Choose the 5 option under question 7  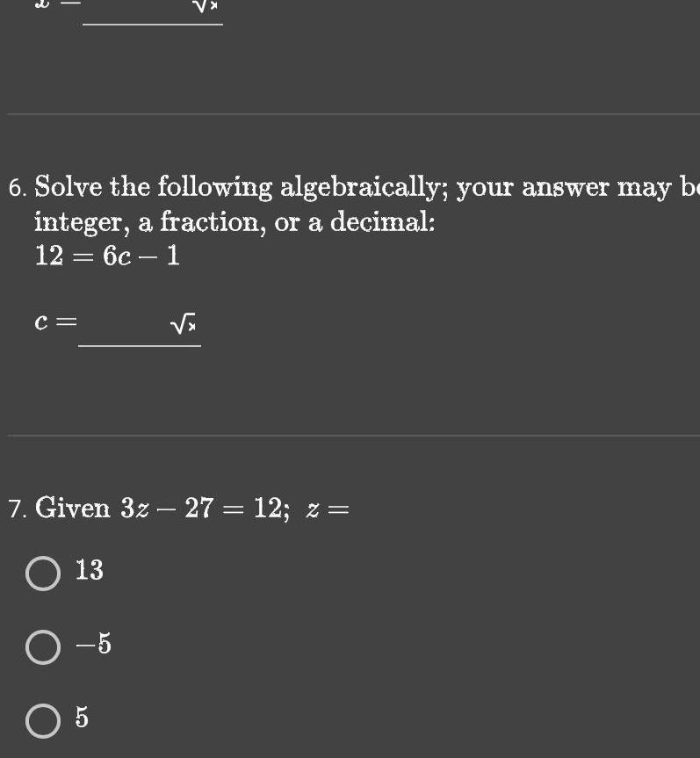click(x=42, y=720)
